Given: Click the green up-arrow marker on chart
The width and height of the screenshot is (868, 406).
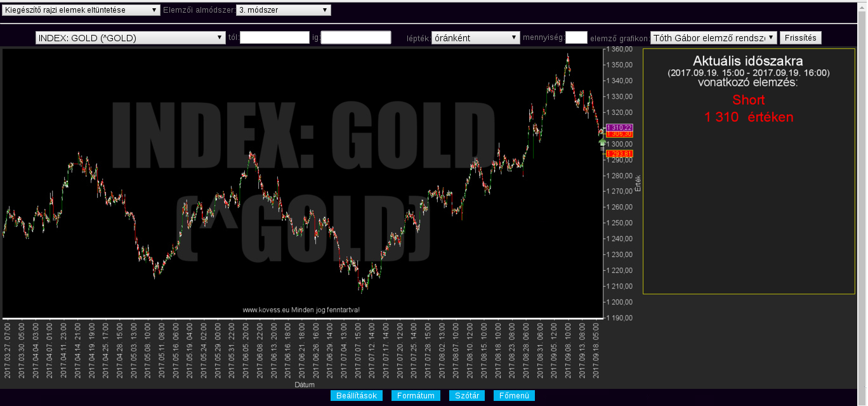Looking at the screenshot, I should pyautogui.click(x=602, y=142).
